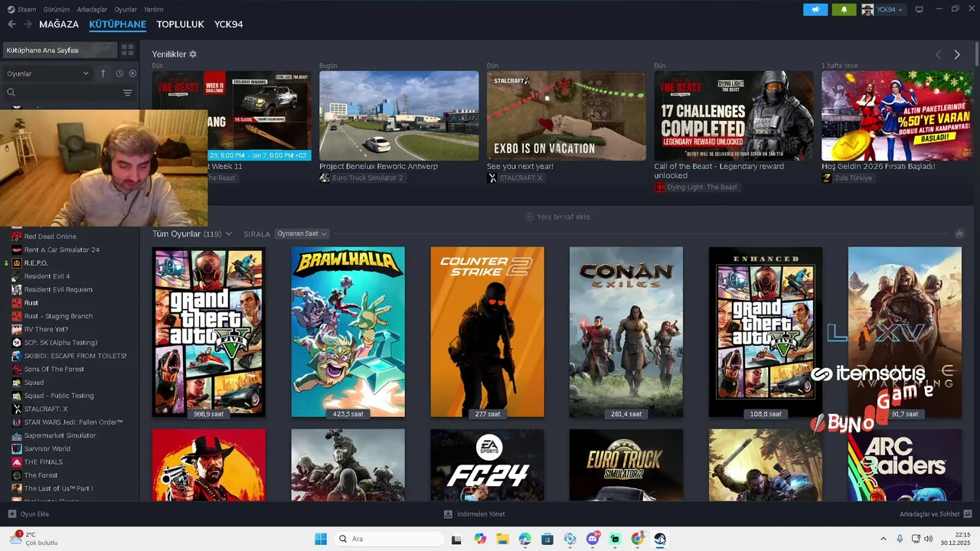Show previous news items with left arrow
Image resolution: width=980 pixels, height=551 pixels.
pyautogui.click(x=939, y=54)
